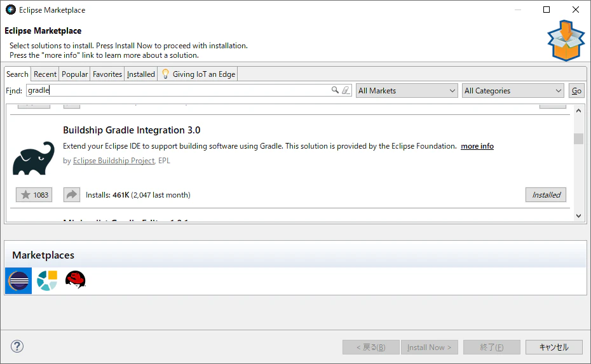Click the lightbulb icon on Giving IoT tab

click(x=165, y=74)
